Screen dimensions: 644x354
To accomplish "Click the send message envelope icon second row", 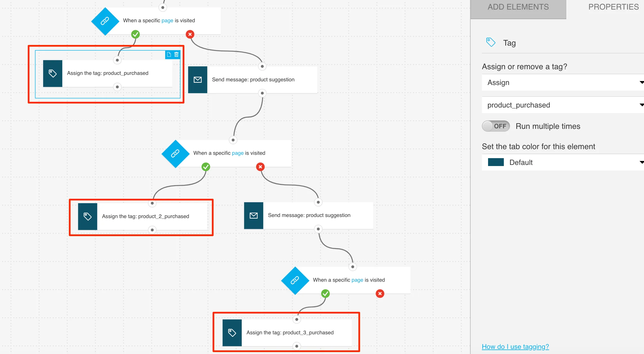I will click(253, 215).
